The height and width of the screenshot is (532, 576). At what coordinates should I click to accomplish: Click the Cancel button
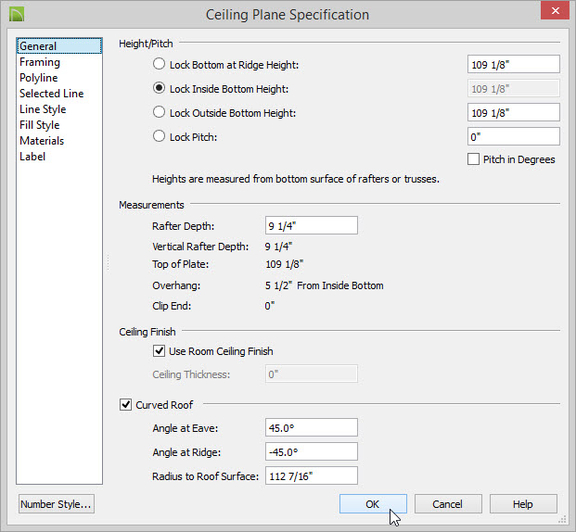click(x=448, y=504)
